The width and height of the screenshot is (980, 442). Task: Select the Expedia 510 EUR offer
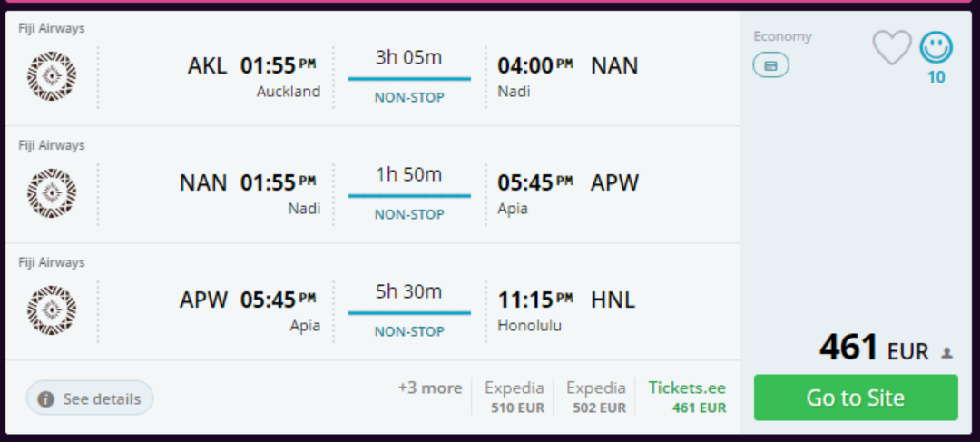click(514, 398)
